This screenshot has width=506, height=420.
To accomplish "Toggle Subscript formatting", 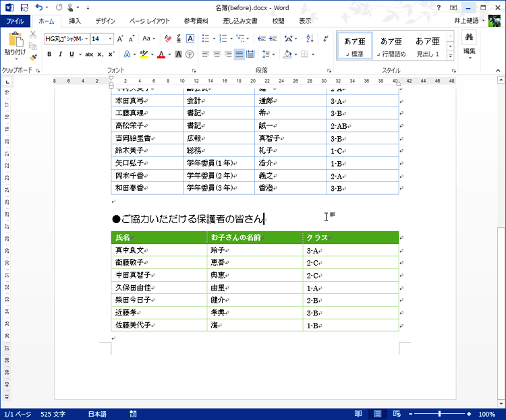I will 101,55.
